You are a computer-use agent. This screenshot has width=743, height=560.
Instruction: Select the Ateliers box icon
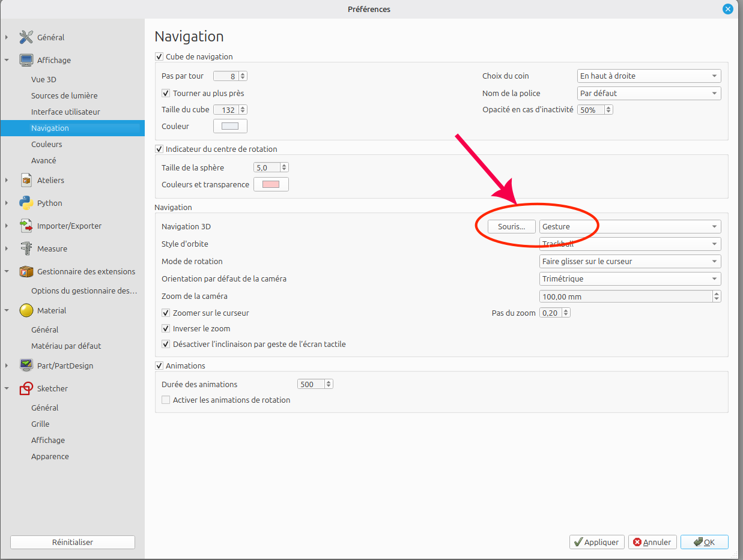[26, 180]
